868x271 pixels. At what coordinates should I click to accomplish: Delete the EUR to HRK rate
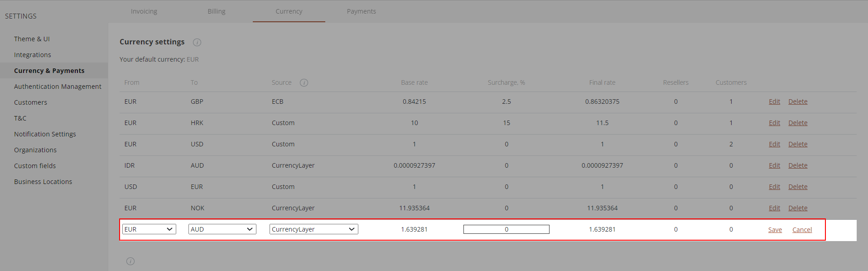coord(798,123)
